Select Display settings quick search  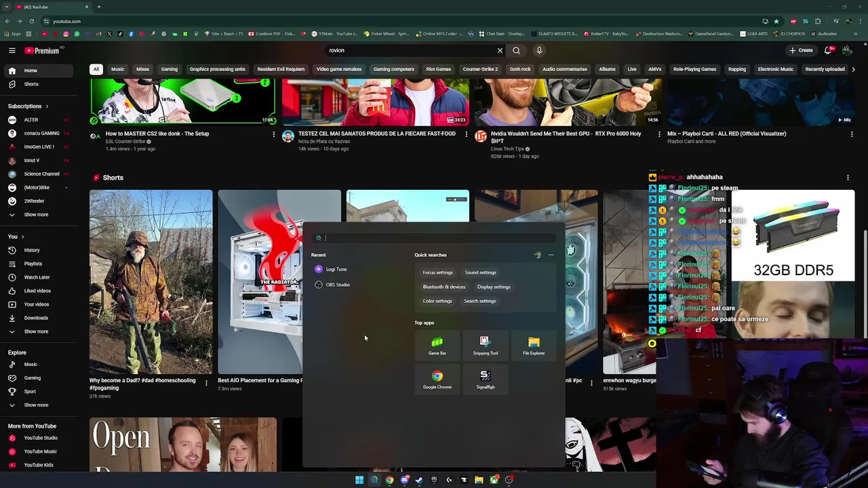[x=494, y=287]
